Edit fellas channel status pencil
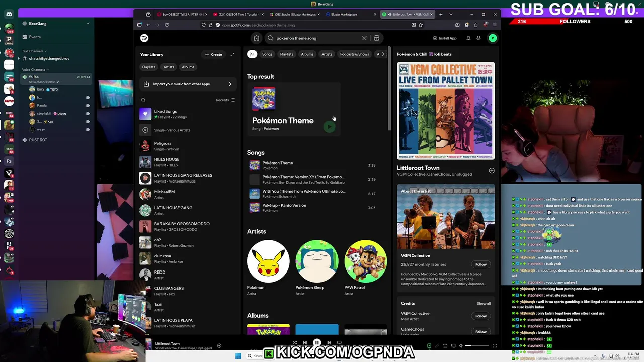644x362 pixels. click(58, 82)
